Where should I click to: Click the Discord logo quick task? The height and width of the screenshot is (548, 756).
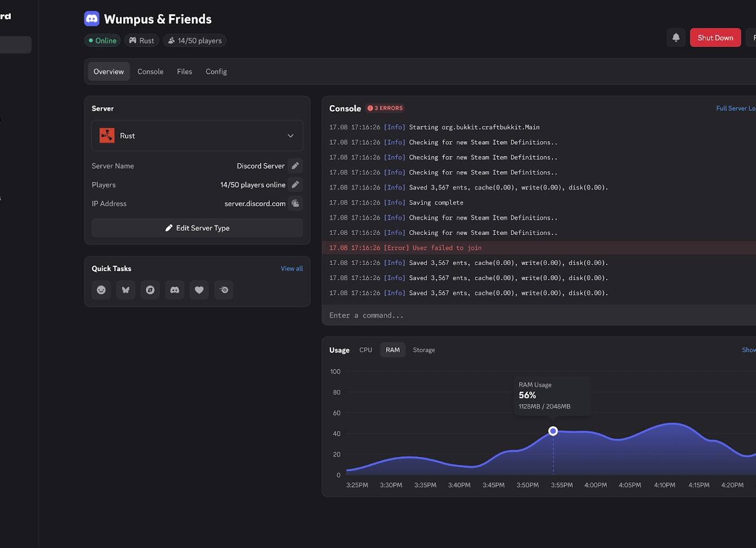tap(175, 290)
